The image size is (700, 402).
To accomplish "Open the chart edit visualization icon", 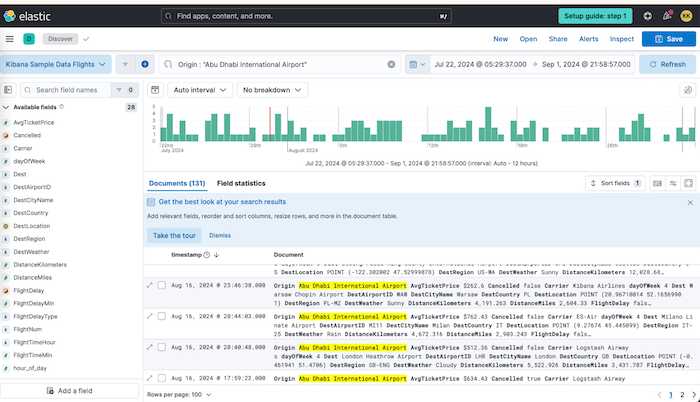I will pyautogui.click(x=688, y=90).
